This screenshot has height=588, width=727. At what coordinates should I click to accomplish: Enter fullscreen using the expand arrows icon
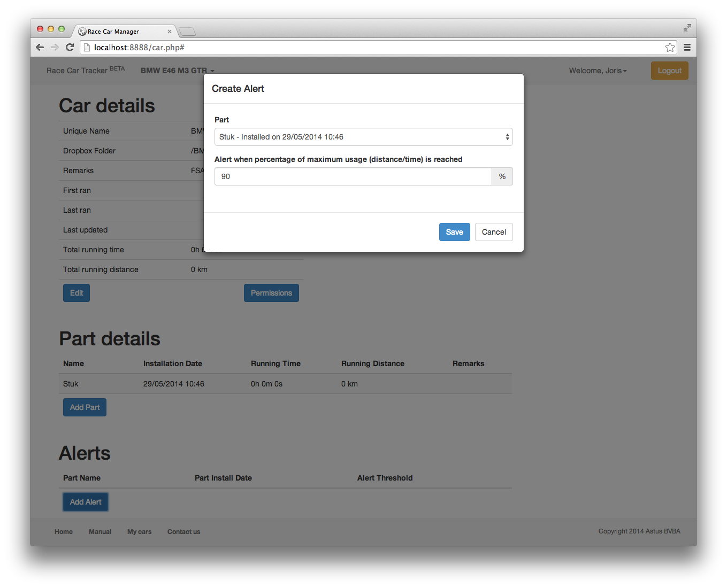pos(687,28)
